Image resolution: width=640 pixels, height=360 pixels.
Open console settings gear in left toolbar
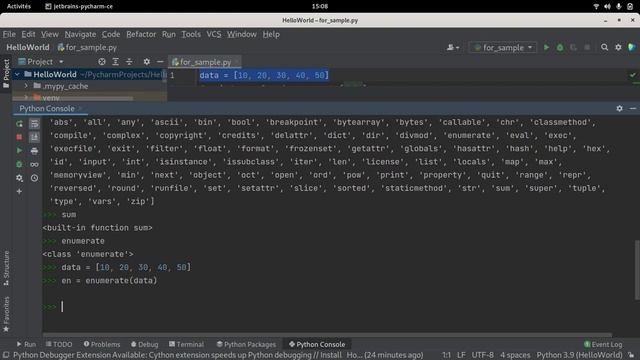pos(19,178)
